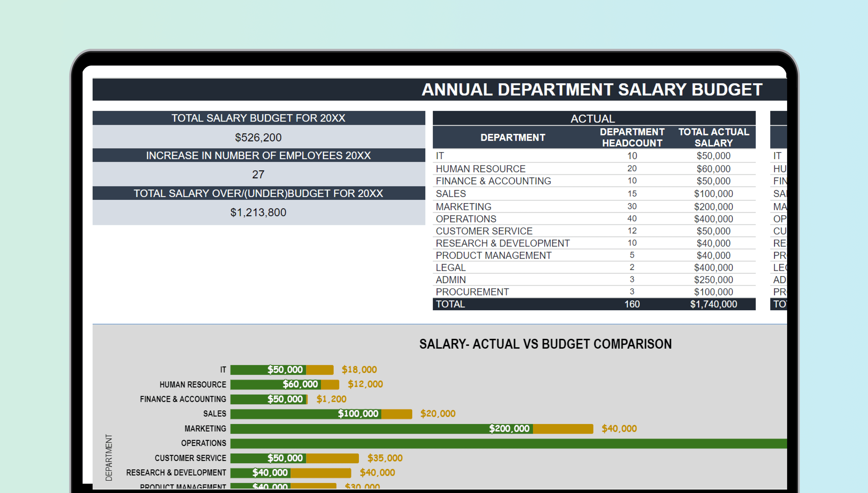Click Sales salary $100,000 in table
The width and height of the screenshot is (868, 493).
(x=714, y=194)
